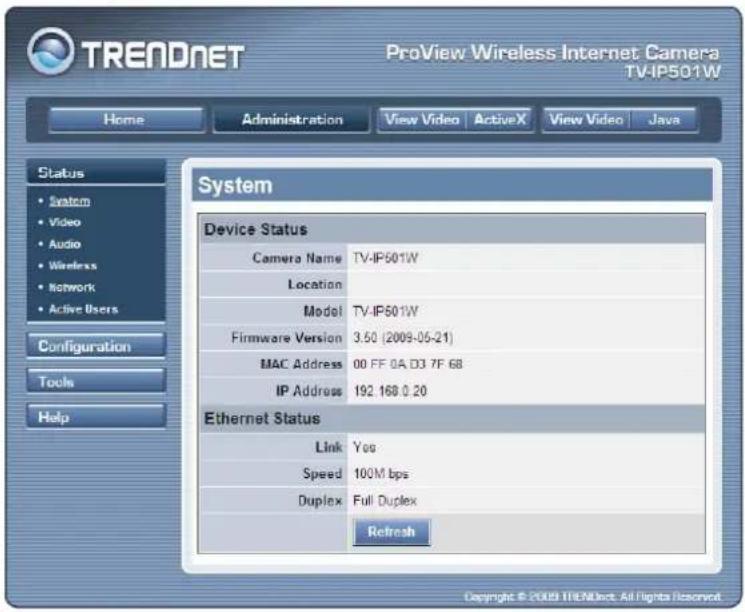Open the Home tab
Viewport: 745px width, 612px height.
coord(126,119)
